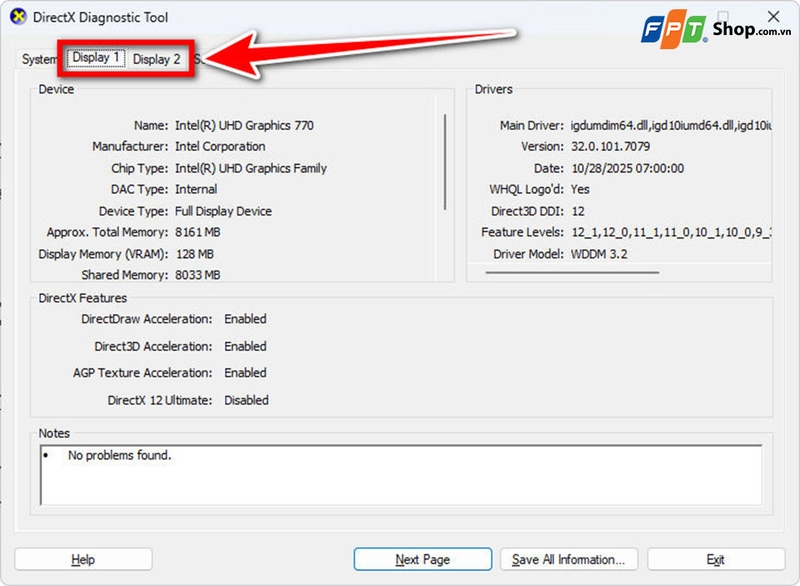This screenshot has width=800, height=586.
Task: Click the Driver Model value 'WDDM 3.2'
Action: (x=599, y=254)
